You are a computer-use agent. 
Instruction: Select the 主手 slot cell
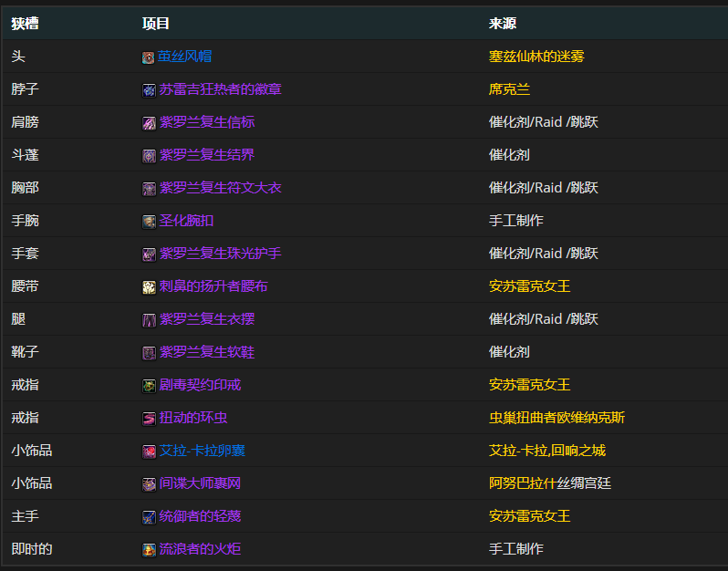pyautogui.click(x=25, y=516)
